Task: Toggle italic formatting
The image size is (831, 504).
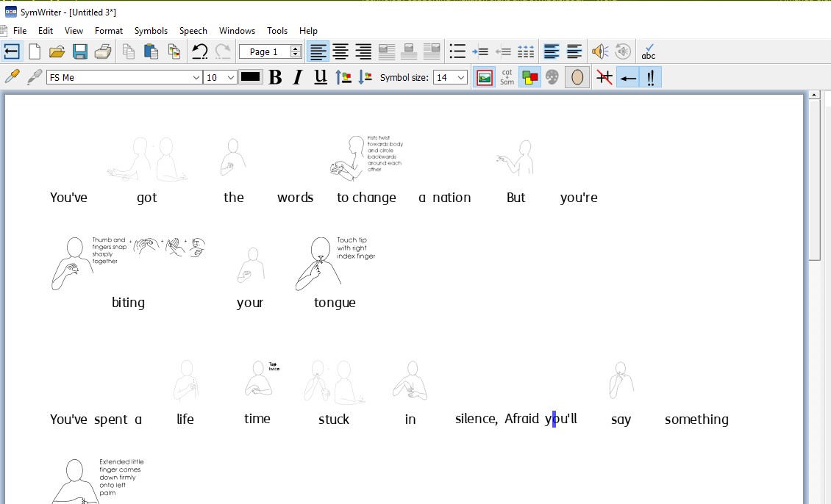Action: click(x=298, y=77)
